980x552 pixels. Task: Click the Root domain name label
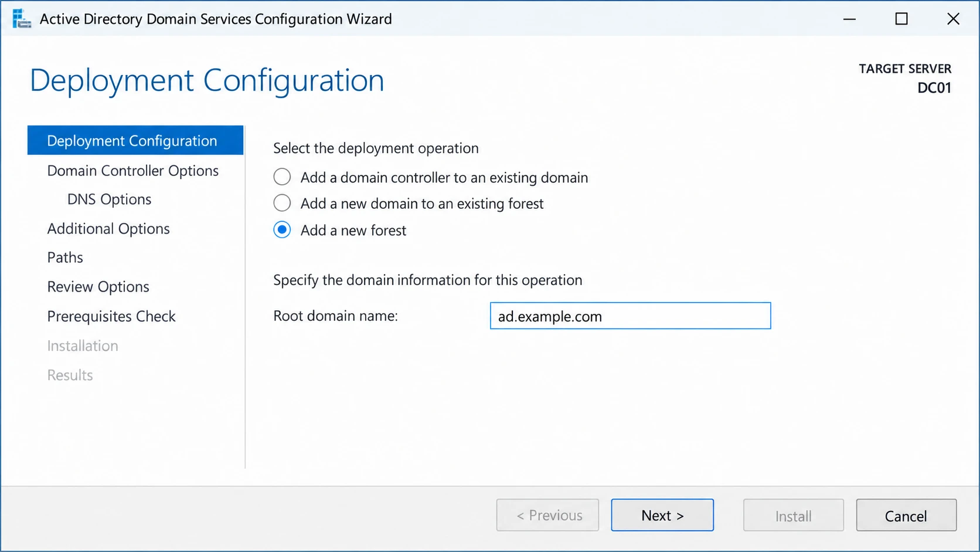pos(335,316)
